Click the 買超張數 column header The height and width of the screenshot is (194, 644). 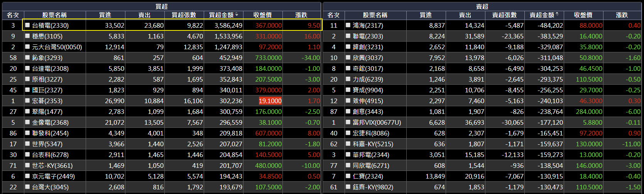click(184, 15)
